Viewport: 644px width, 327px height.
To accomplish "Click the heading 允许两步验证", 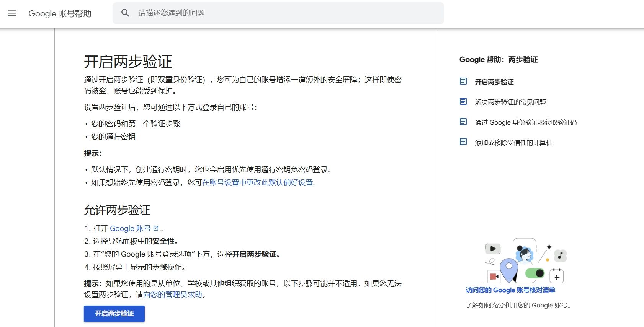I will coord(117,210).
